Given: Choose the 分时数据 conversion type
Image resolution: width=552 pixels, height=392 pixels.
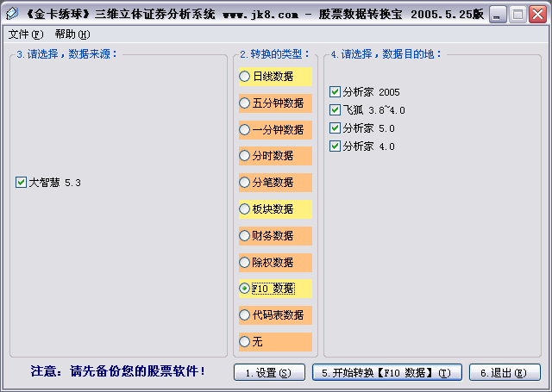Looking at the screenshot, I should [x=244, y=155].
